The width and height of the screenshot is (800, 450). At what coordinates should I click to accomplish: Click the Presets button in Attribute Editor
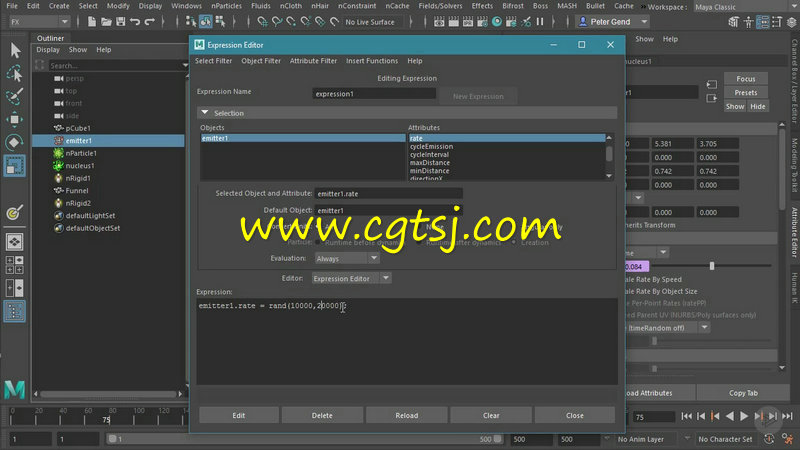pyautogui.click(x=745, y=92)
